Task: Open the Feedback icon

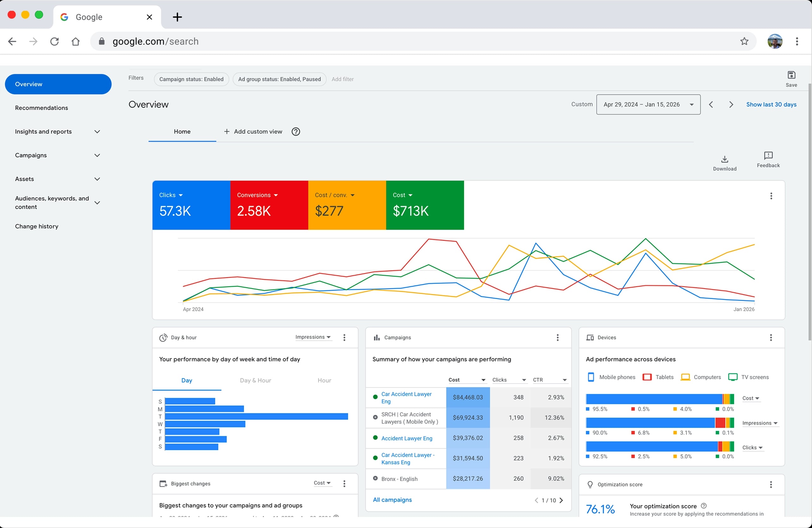Action: (768, 156)
